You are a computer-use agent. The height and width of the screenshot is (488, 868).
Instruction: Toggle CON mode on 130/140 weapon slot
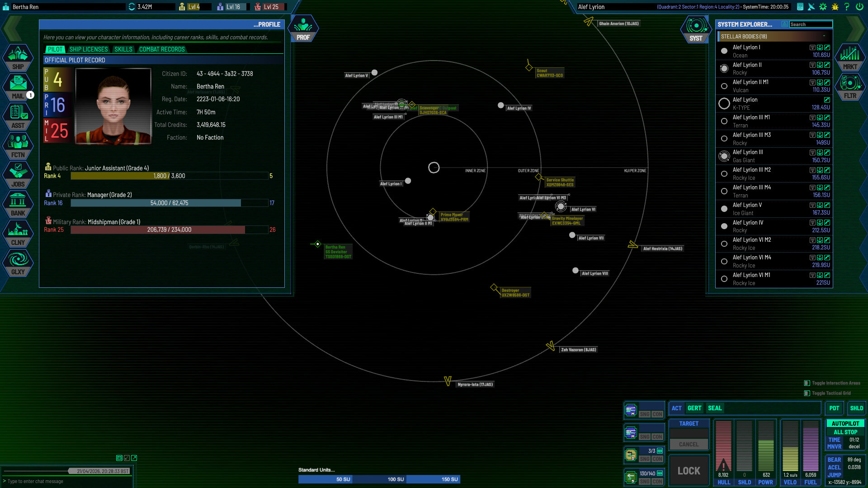click(x=657, y=482)
